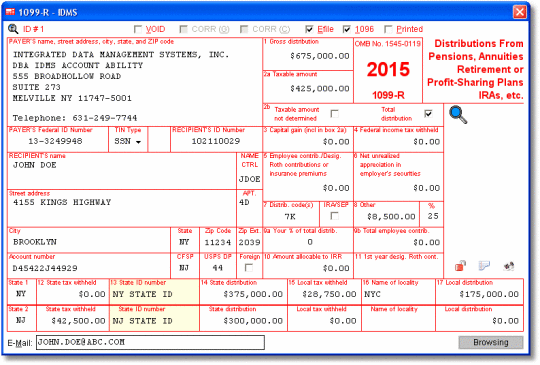Toggle the Foreign address checkbox
This screenshot has width=540, height=365.
[249, 267]
